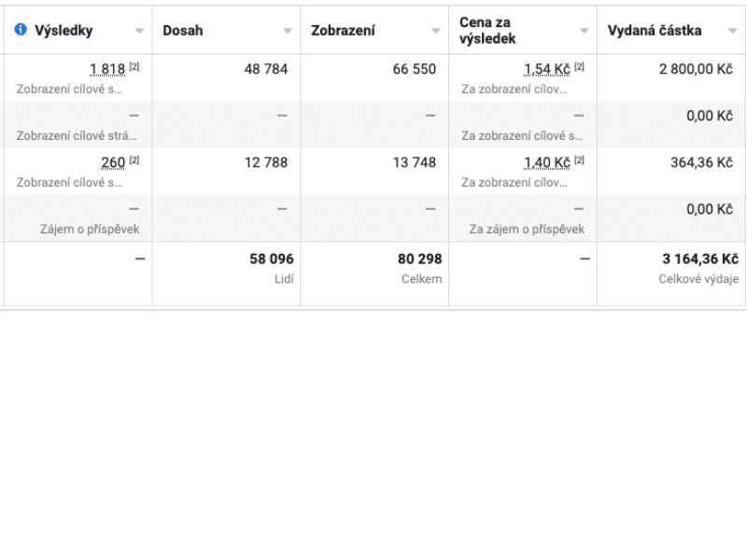Click the [2] footnote beside 1 818
Viewport: 747px width, 560px height.
click(134, 66)
